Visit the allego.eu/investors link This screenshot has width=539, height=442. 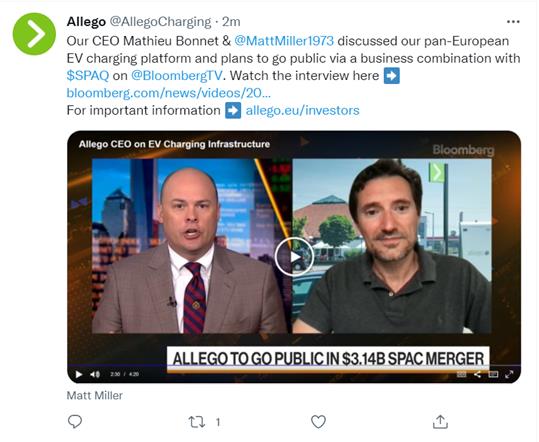point(302,110)
